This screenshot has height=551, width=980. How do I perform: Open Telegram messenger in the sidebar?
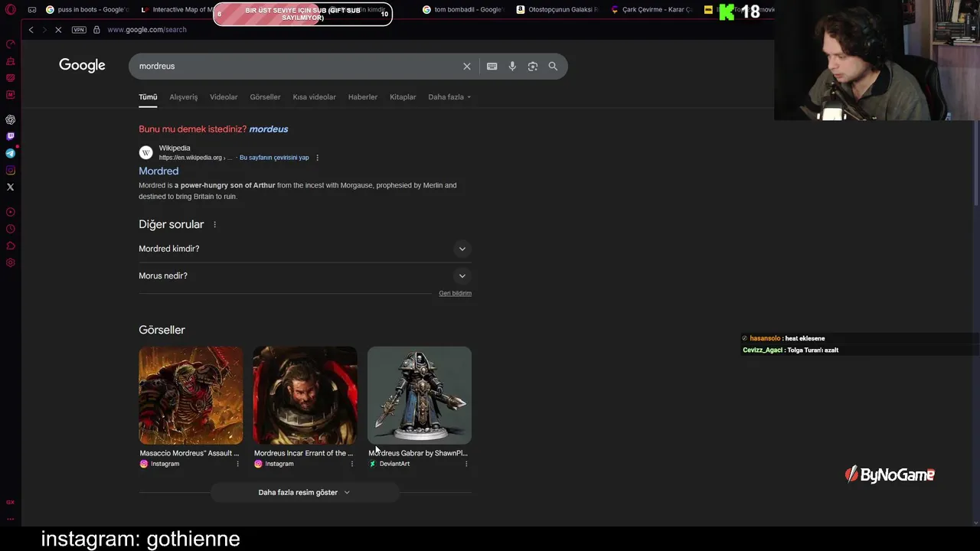tap(10, 153)
